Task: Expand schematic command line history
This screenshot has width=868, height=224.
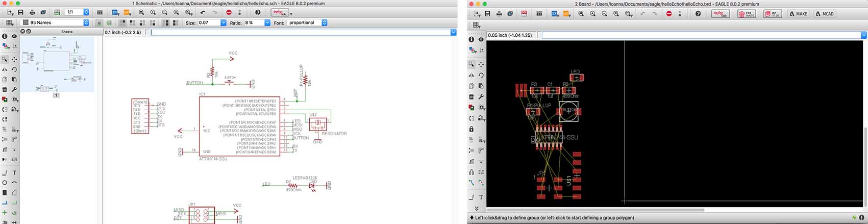Action: 454,32
